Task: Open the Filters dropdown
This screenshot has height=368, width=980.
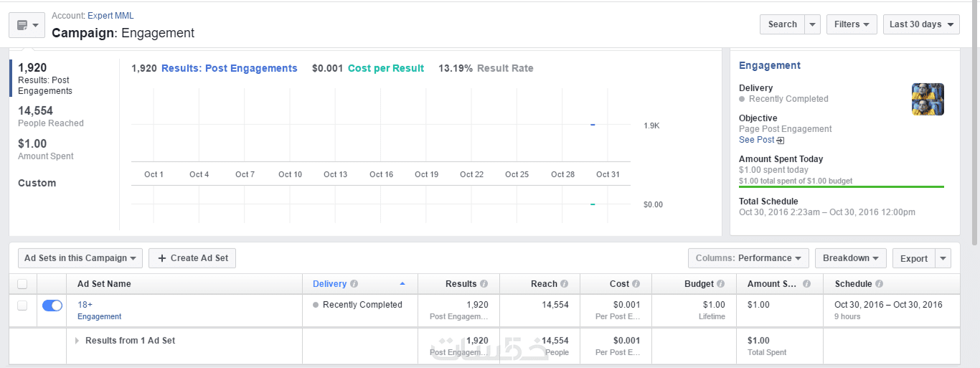Action: [852, 24]
